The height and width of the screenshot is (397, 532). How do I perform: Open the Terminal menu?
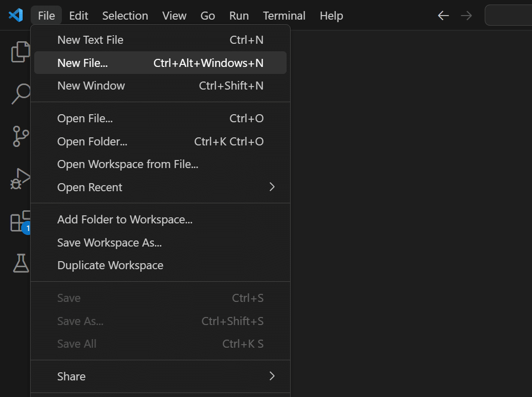(x=284, y=16)
